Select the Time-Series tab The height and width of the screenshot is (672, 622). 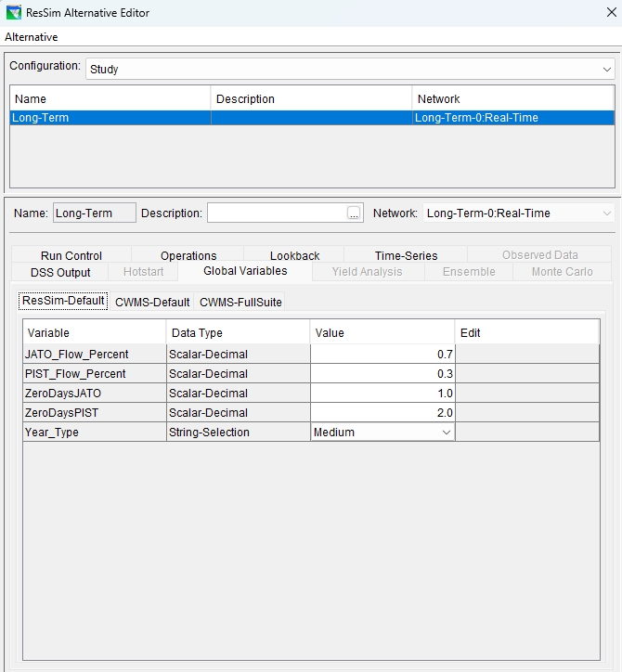[x=406, y=255]
